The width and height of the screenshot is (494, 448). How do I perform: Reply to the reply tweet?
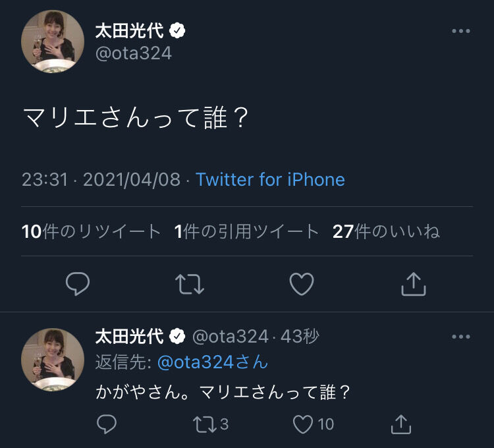coord(107,424)
